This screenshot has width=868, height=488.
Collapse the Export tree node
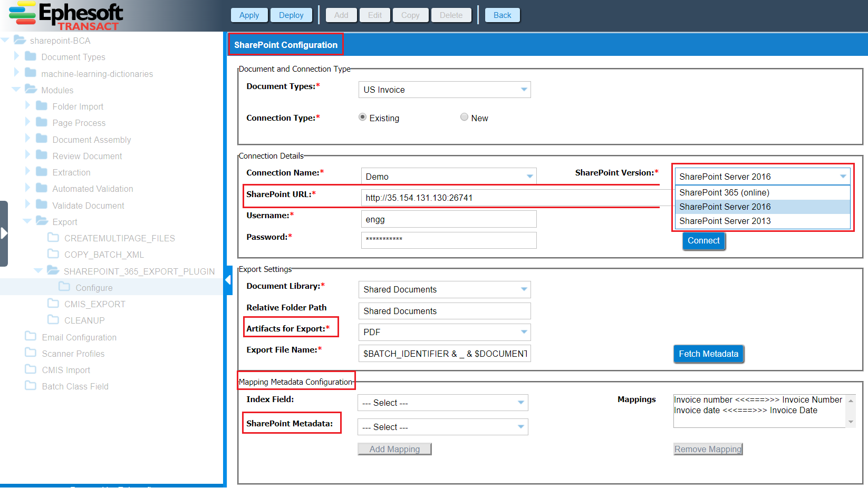click(x=27, y=221)
